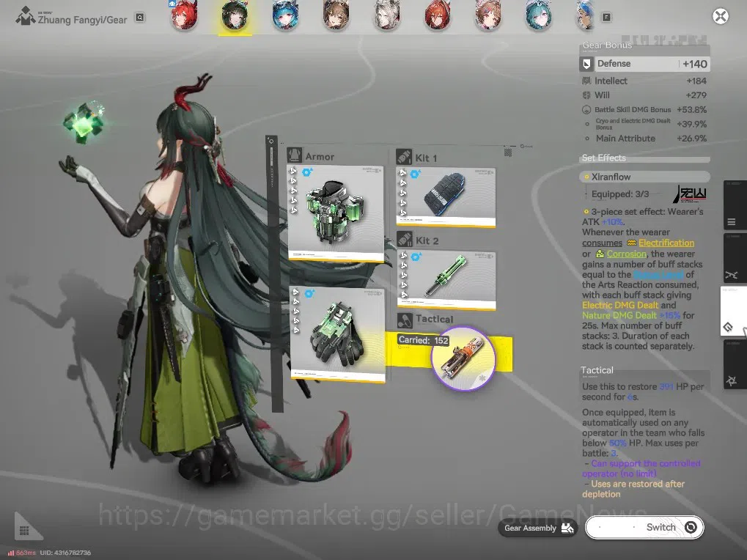The image size is (747, 560).
Task: Select operator portrait beside the E key
Action: 585,15
